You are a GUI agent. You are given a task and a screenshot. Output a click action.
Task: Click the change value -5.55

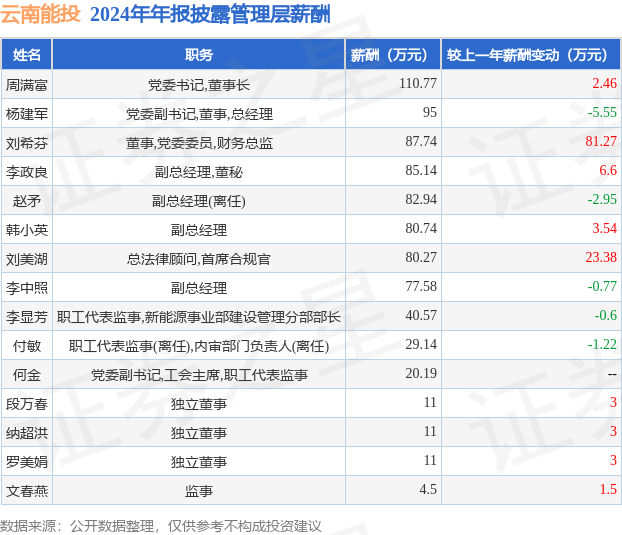click(x=602, y=112)
